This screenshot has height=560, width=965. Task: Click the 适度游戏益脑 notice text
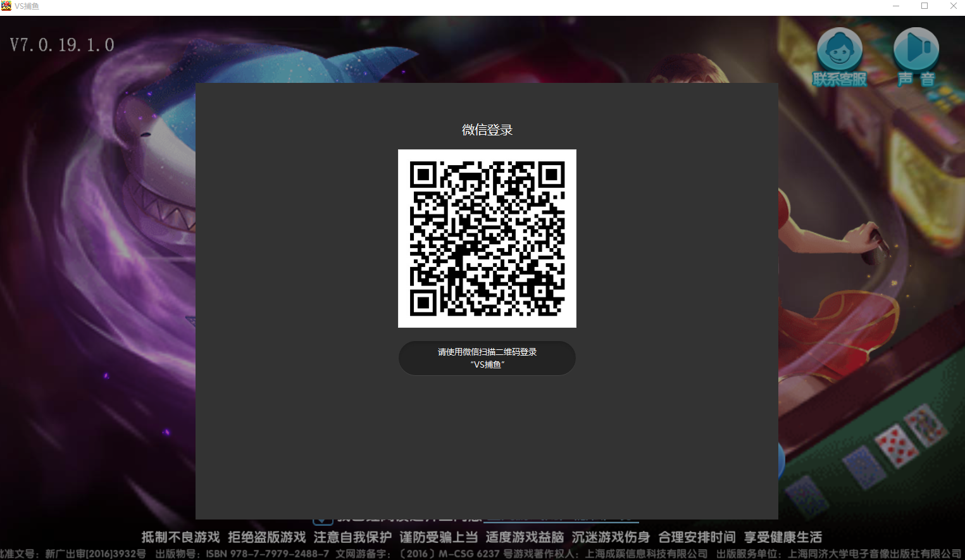(x=525, y=537)
